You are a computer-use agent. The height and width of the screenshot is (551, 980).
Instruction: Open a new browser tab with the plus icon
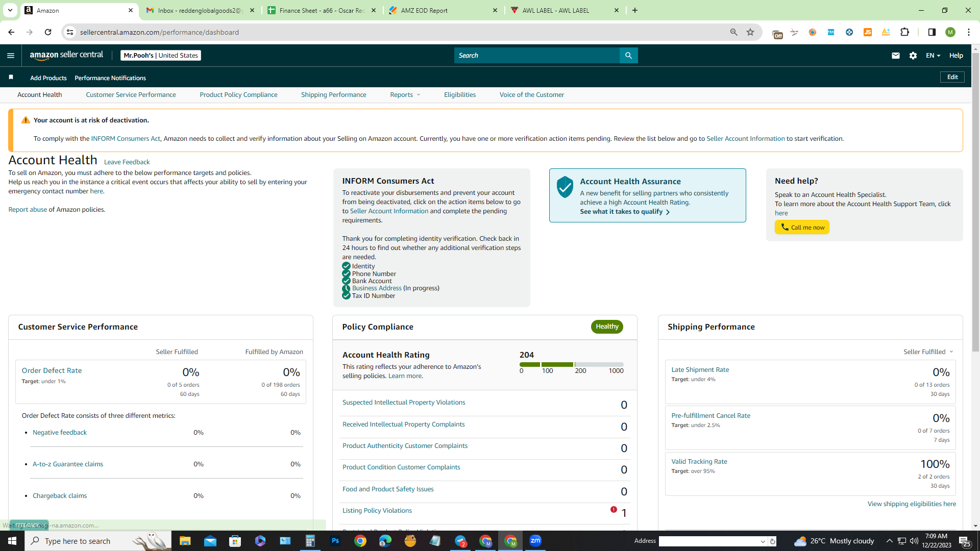coord(635,10)
